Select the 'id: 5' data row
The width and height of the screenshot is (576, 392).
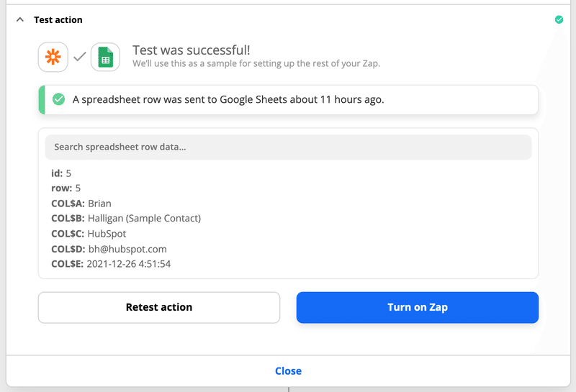tap(61, 173)
